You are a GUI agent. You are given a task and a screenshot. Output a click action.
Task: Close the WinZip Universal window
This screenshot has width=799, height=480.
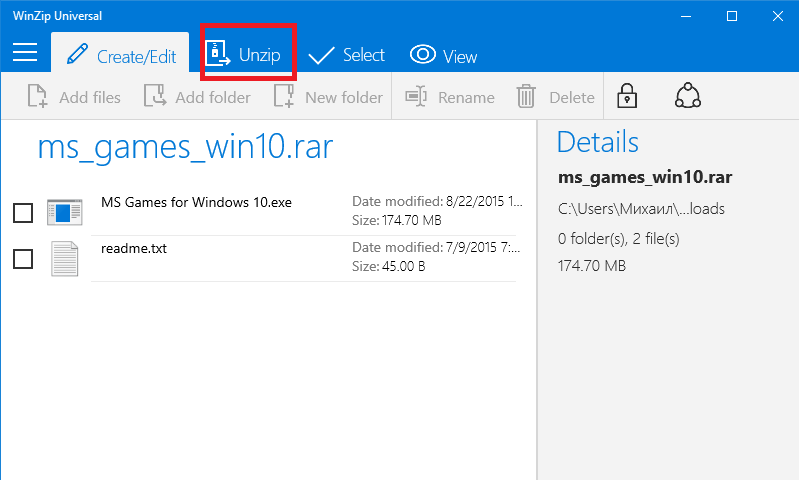(x=778, y=16)
